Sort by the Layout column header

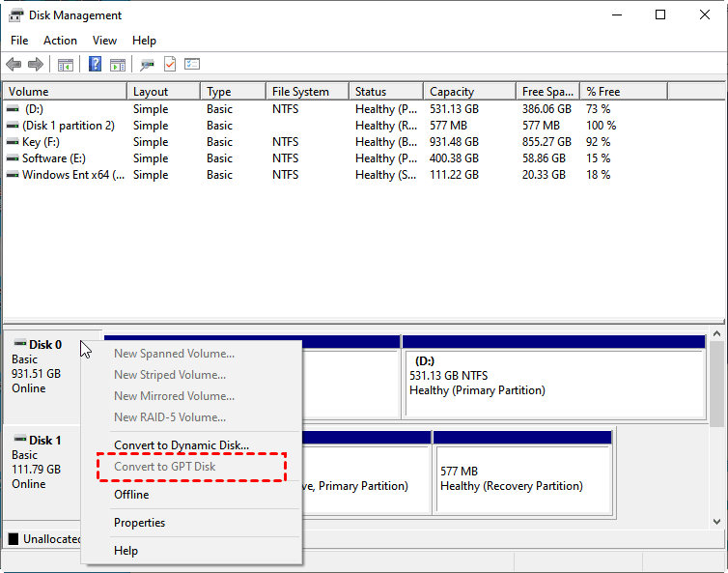(x=164, y=92)
